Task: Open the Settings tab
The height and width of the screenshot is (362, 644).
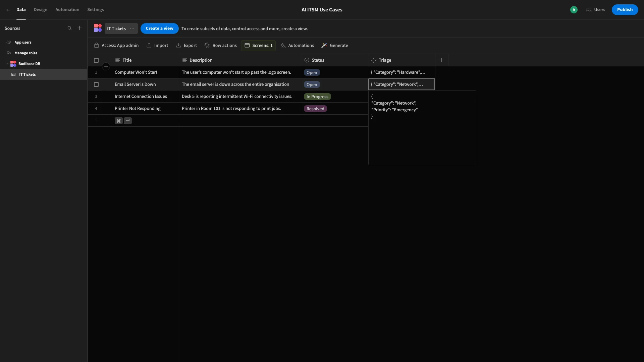Action: 95,10
